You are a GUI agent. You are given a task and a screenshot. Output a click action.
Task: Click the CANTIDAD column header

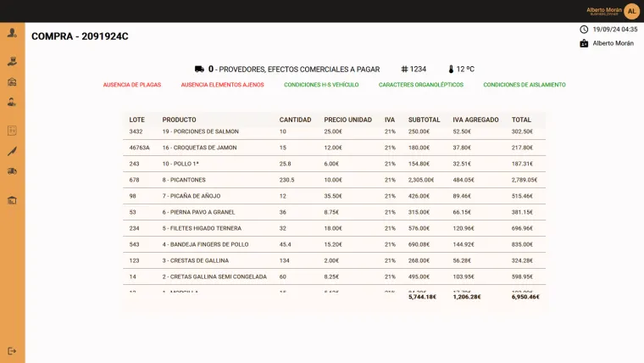point(295,120)
